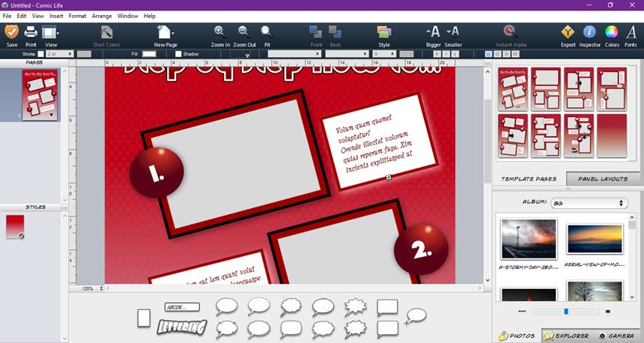Enable the Shadow checkbox
This screenshot has width=644, height=343.
(177, 54)
